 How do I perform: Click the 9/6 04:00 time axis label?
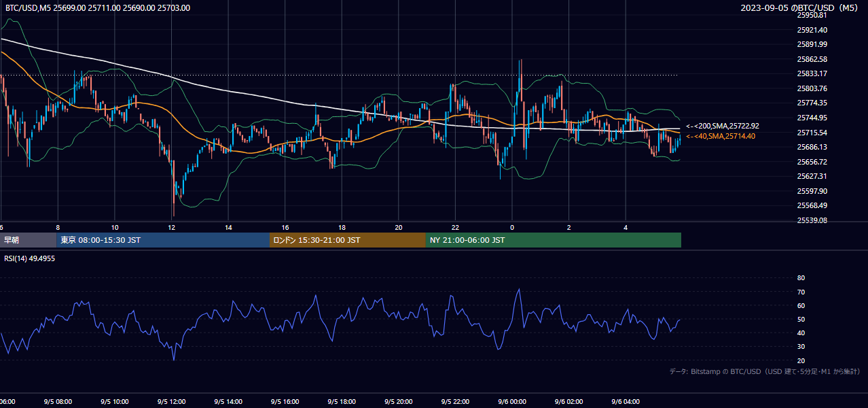626,402
